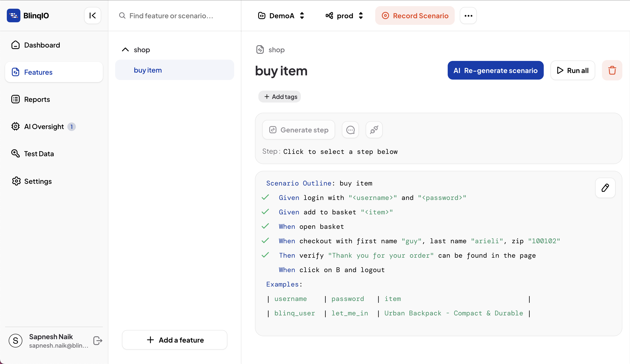Image resolution: width=630 pixels, height=364 pixels.
Task: Click the collapse sidebar arrow icon
Action: (x=93, y=16)
